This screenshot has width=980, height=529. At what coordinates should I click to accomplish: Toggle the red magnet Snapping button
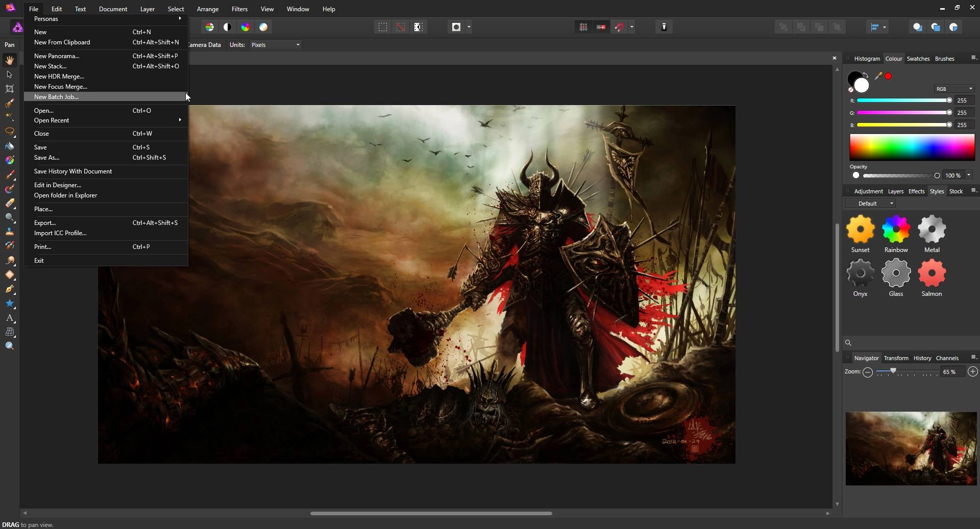click(619, 27)
